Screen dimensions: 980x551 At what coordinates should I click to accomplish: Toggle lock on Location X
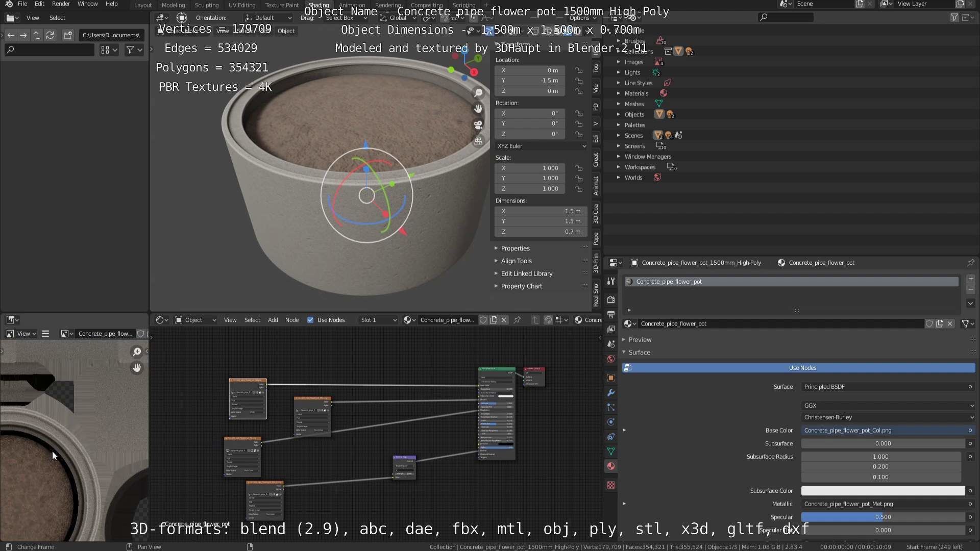pyautogui.click(x=579, y=70)
